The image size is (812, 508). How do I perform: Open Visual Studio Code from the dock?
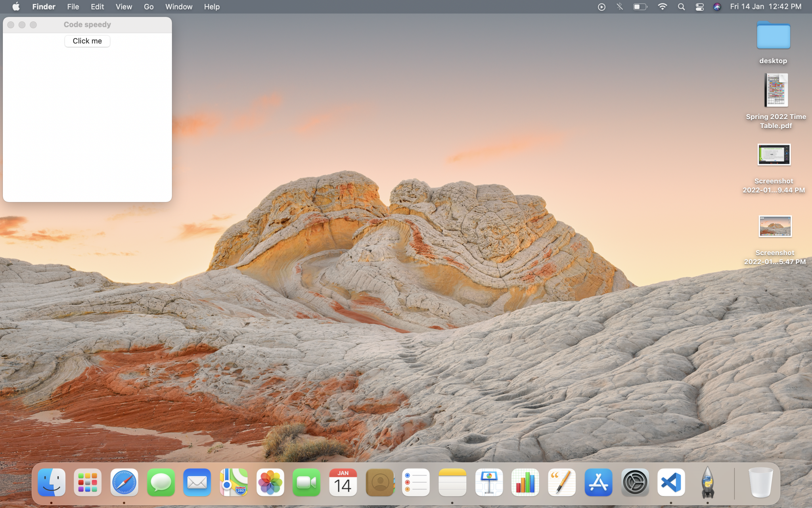coord(671,482)
